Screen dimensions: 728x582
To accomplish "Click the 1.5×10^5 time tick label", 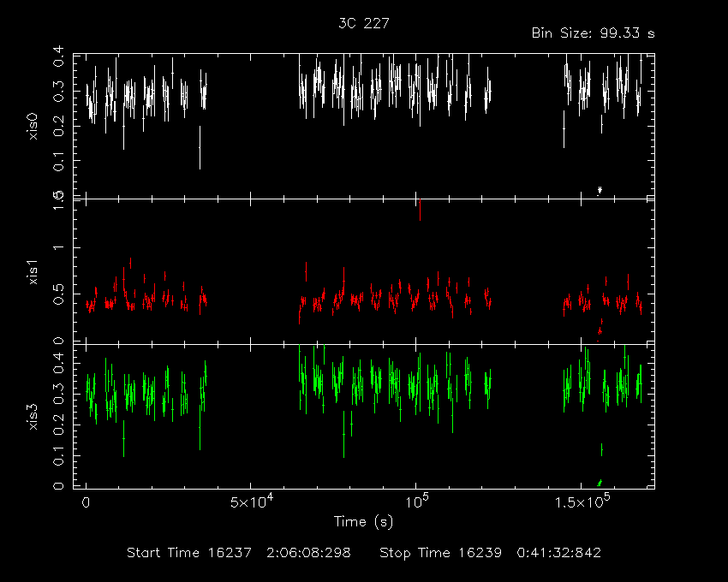I will [582, 502].
